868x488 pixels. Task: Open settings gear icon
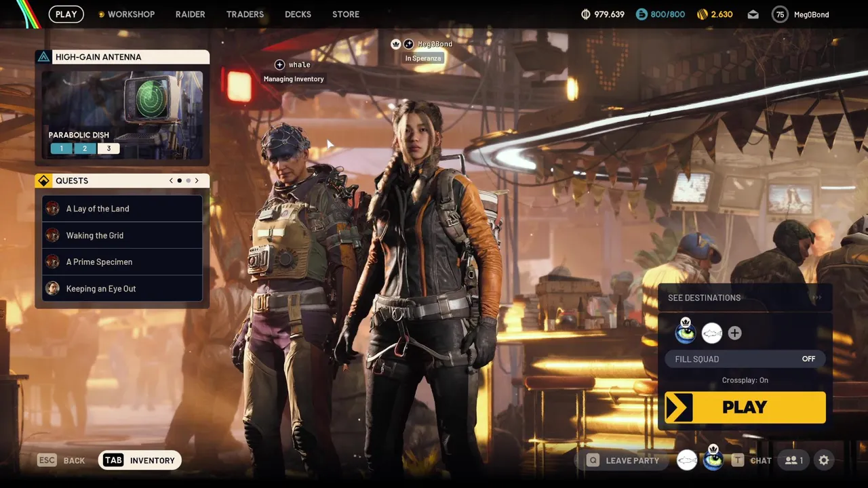click(824, 460)
